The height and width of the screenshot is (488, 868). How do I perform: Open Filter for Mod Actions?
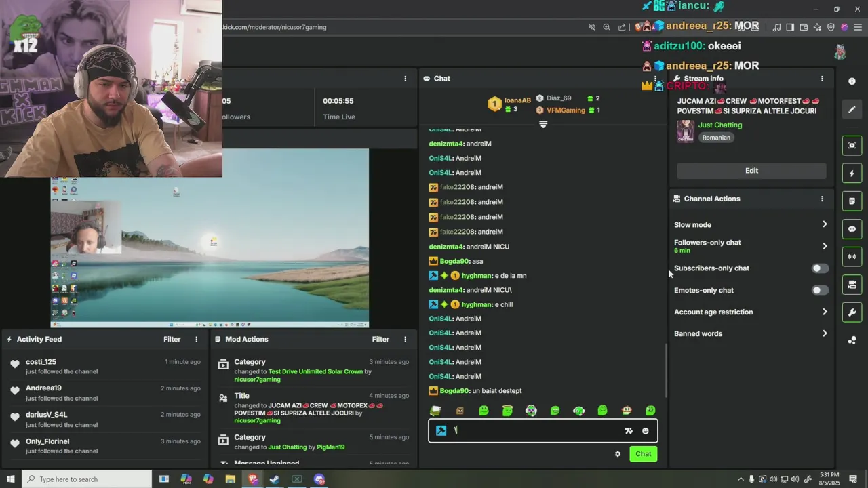point(380,339)
